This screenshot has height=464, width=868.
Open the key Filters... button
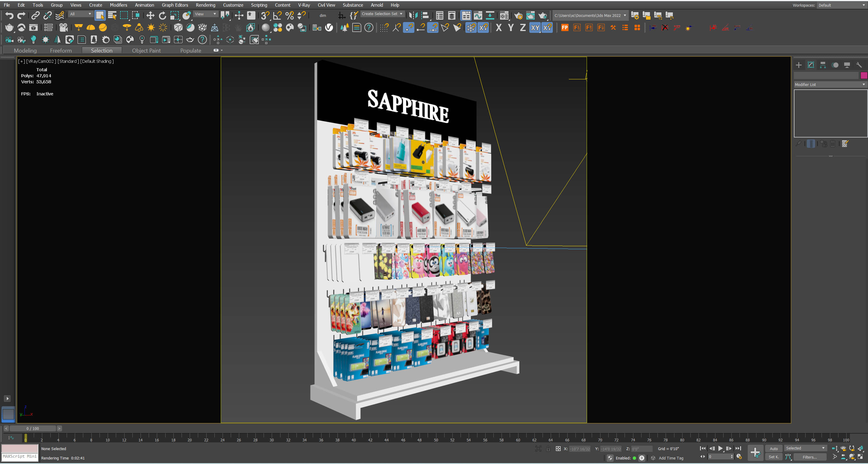[810, 457]
